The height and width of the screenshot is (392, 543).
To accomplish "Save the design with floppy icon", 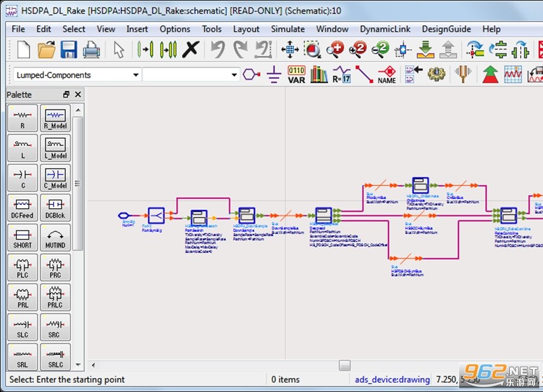I will click(69, 49).
